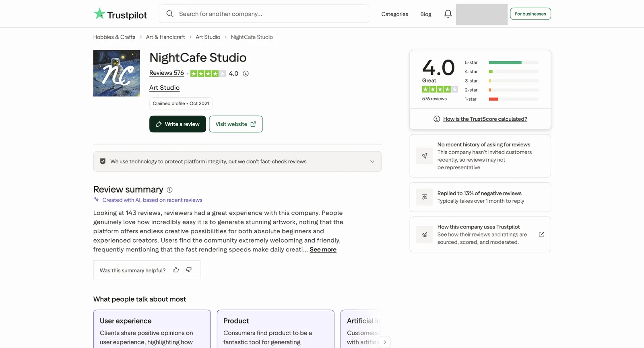Click the TrustScore info icon beside 4.0
644x348 pixels.
tap(246, 74)
